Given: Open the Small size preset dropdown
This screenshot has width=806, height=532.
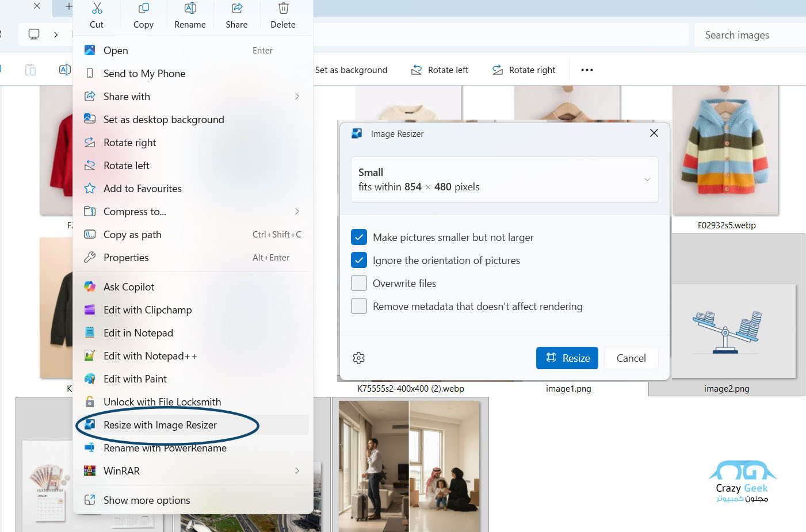Looking at the screenshot, I should click(x=504, y=179).
